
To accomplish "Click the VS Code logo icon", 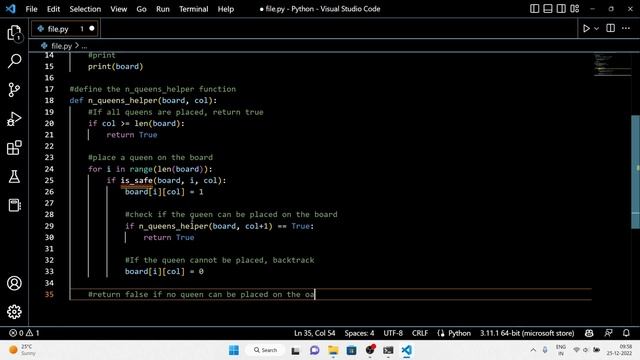I will 11,9.
